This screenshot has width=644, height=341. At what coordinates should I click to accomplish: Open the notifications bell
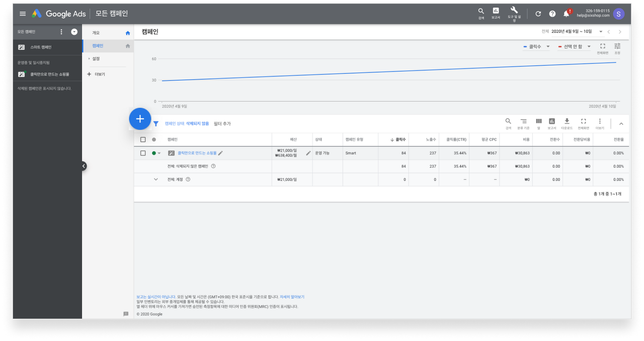pos(567,14)
